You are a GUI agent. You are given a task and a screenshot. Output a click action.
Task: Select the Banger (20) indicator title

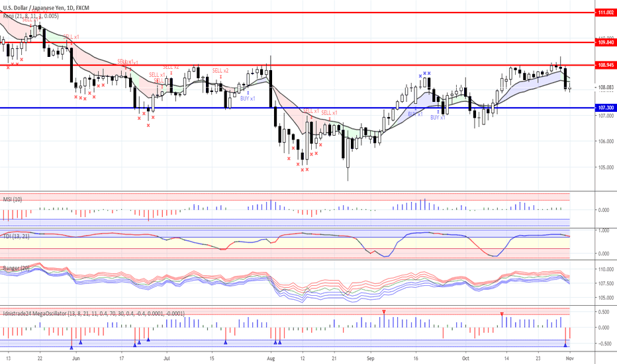(x=16, y=268)
